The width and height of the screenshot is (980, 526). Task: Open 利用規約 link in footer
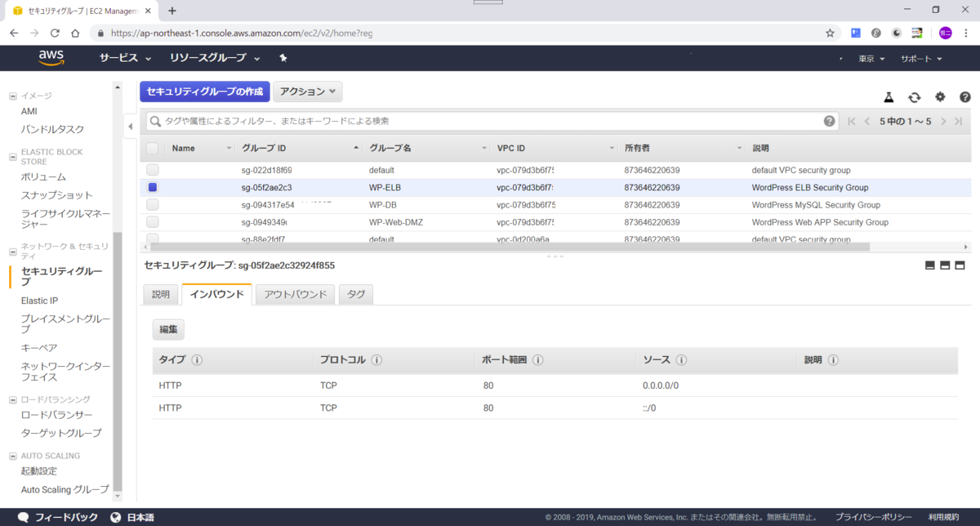[944, 517]
